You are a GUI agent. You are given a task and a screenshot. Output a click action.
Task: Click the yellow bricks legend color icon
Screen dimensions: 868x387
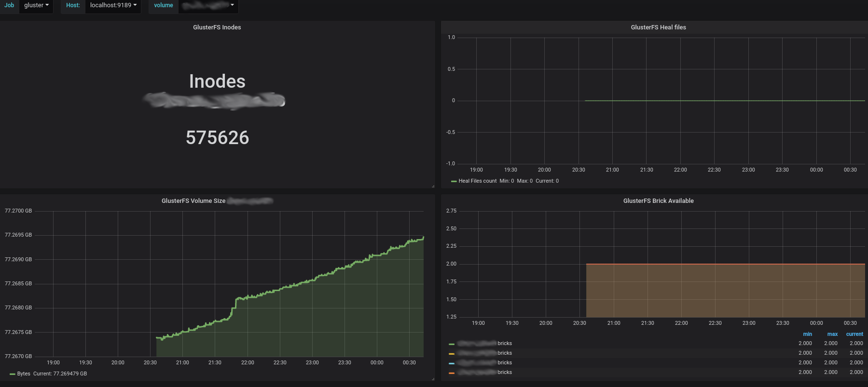point(452,354)
